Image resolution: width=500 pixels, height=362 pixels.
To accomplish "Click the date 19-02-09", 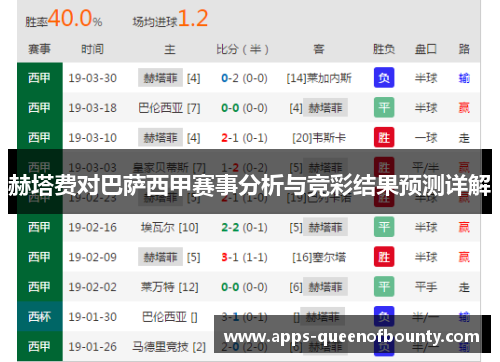I will 93,257.
